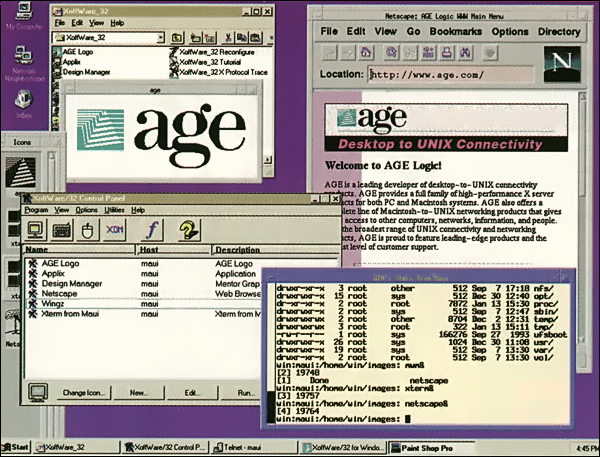Click the New... button

click(139, 393)
